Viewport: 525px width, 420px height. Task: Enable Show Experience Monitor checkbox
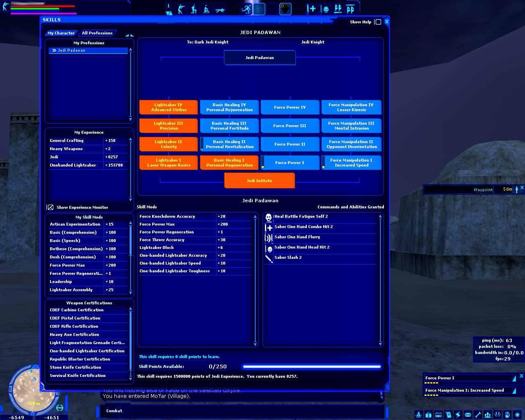[50, 207]
